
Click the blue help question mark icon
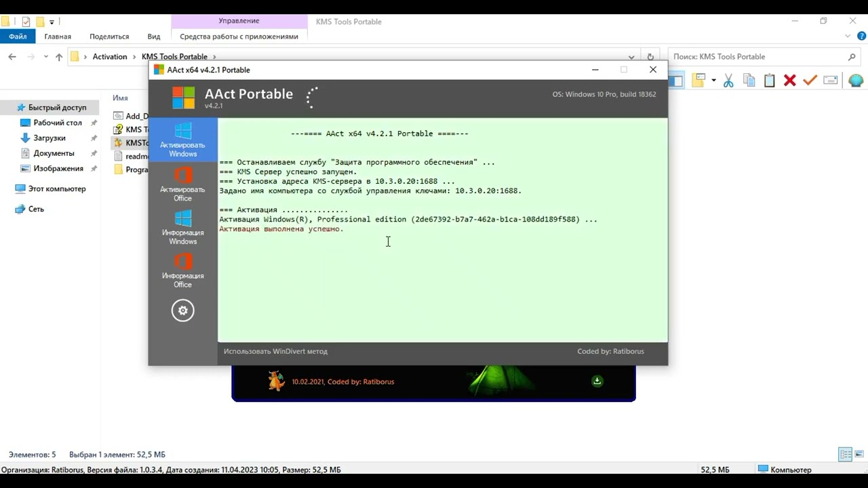pos(861,37)
